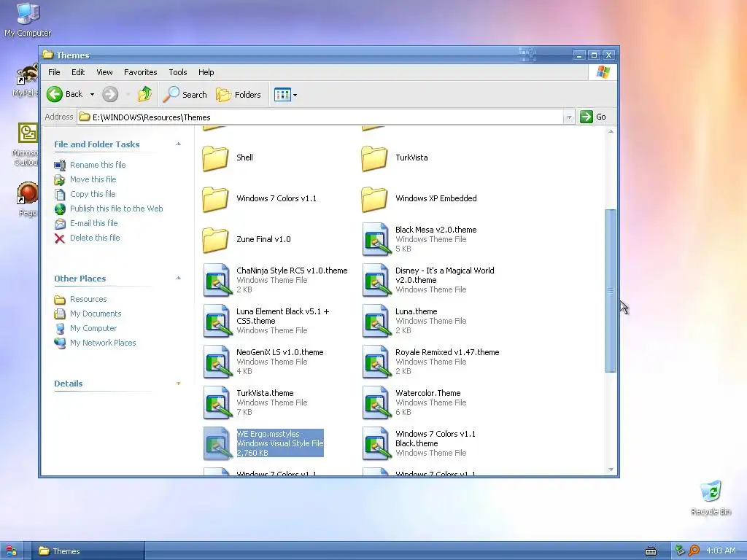Open the Back history dropdown arrow
Screen dimensions: 747x560
92,95
